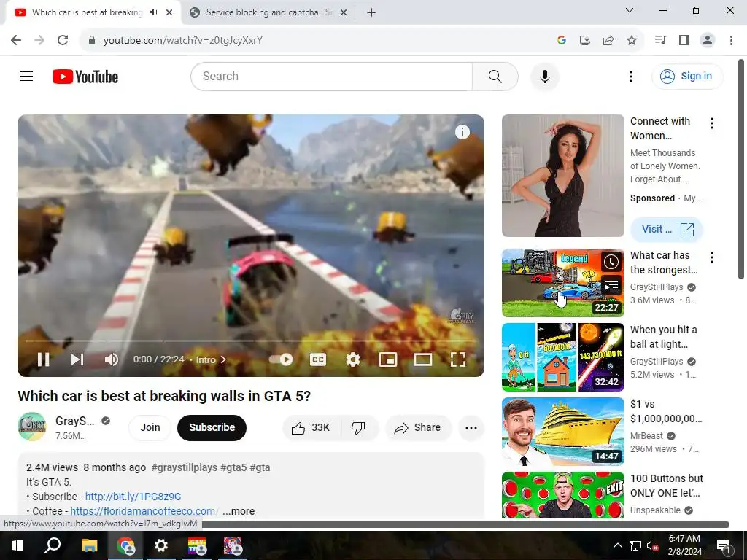The width and height of the screenshot is (747, 560).
Task: Open more actions menu beside Share
Action: point(471,427)
